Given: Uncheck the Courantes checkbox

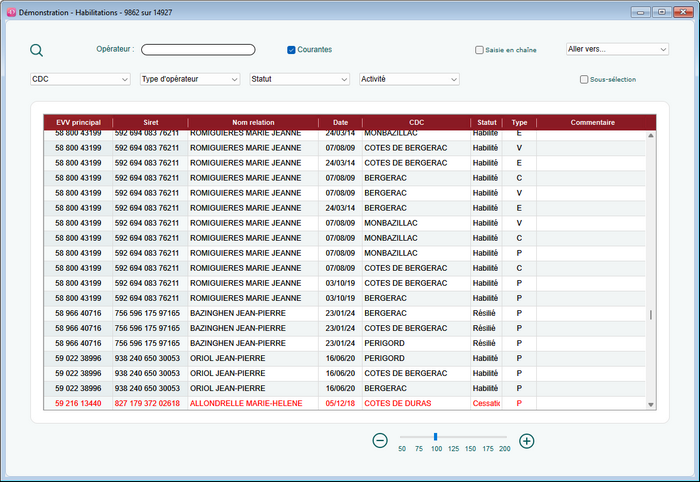Looking at the screenshot, I should tap(291, 49).
